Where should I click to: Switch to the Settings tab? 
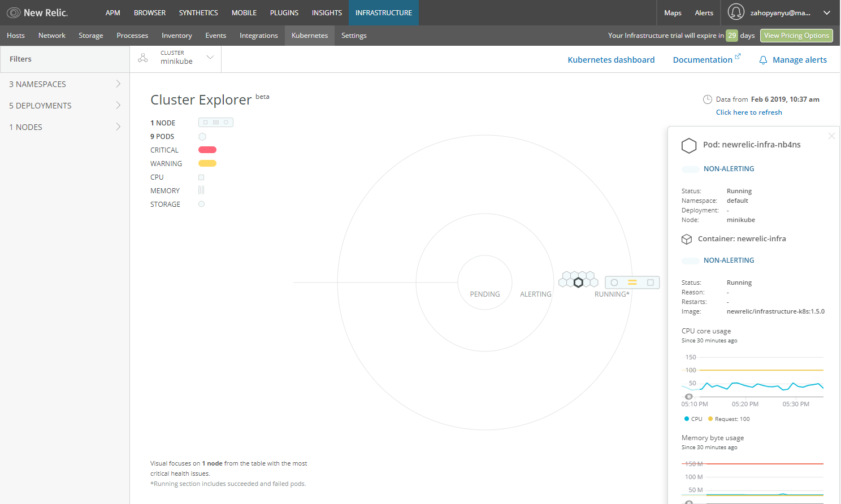(354, 35)
